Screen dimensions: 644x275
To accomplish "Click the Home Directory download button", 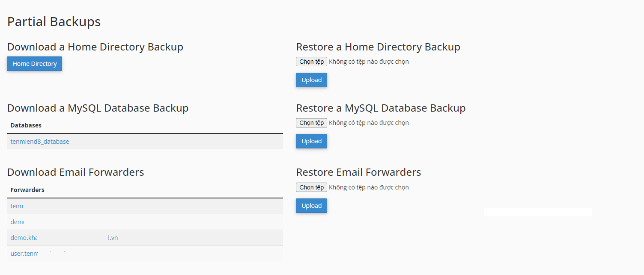I will [x=34, y=64].
